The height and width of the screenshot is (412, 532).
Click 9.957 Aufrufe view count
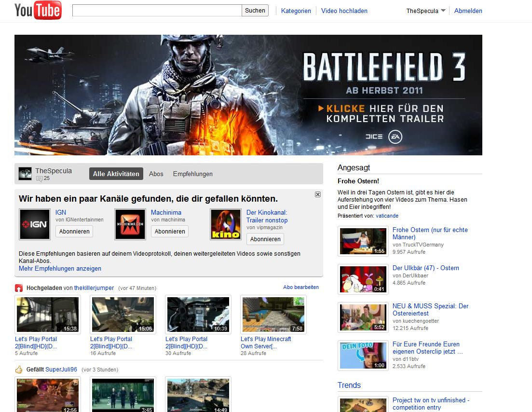pyautogui.click(x=409, y=252)
